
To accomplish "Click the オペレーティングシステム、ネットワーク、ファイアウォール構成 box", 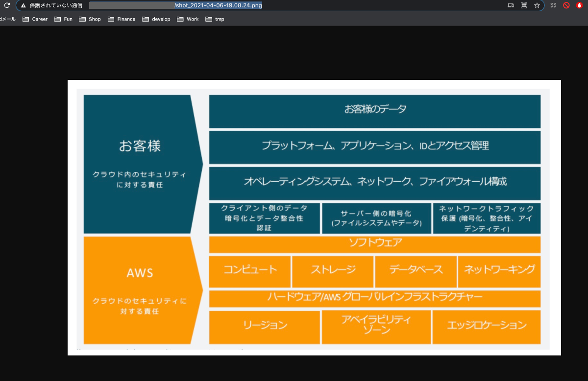I will tap(375, 183).
